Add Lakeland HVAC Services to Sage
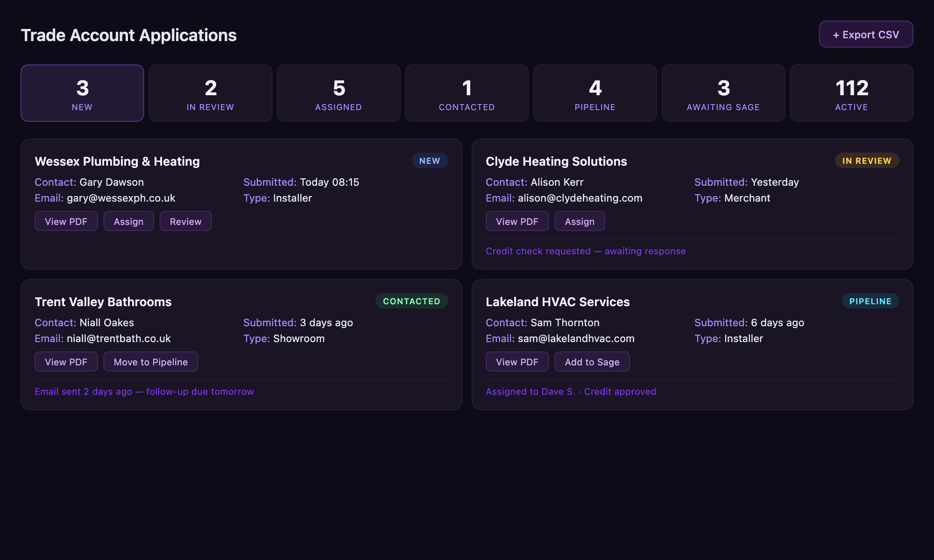 (592, 362)
